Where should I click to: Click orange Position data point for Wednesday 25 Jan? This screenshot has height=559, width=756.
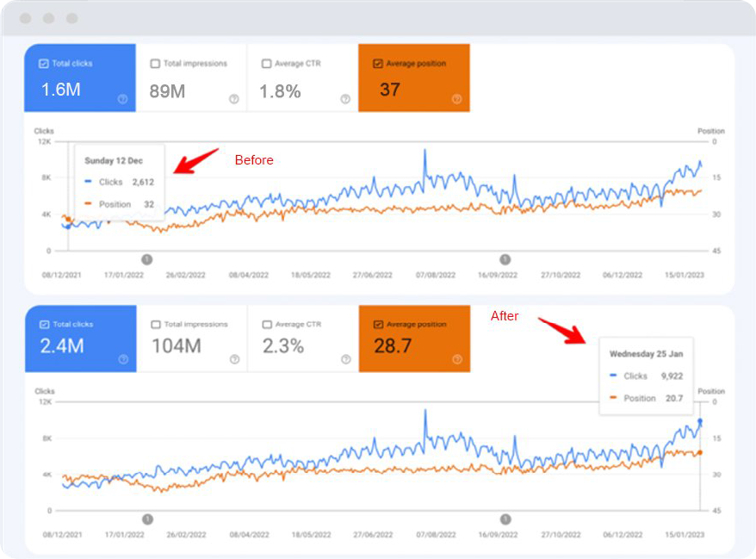click(x=700, y=452)
